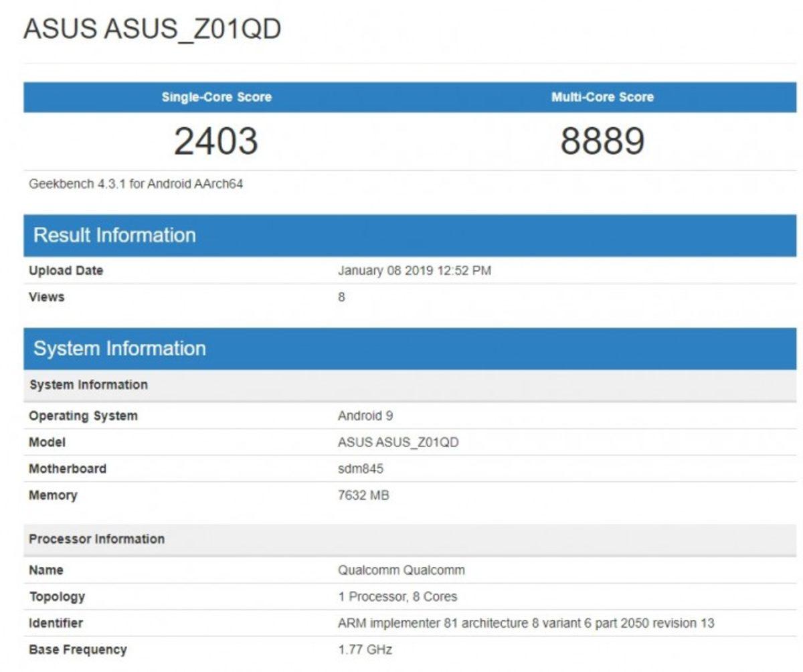Select the Operating System value Android 9

coord(365,416)
